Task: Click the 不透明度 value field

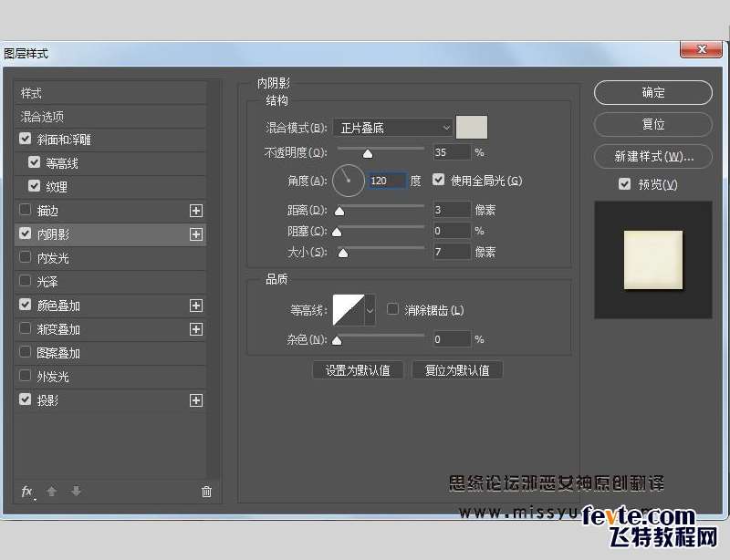Action: tap(452, 152)
